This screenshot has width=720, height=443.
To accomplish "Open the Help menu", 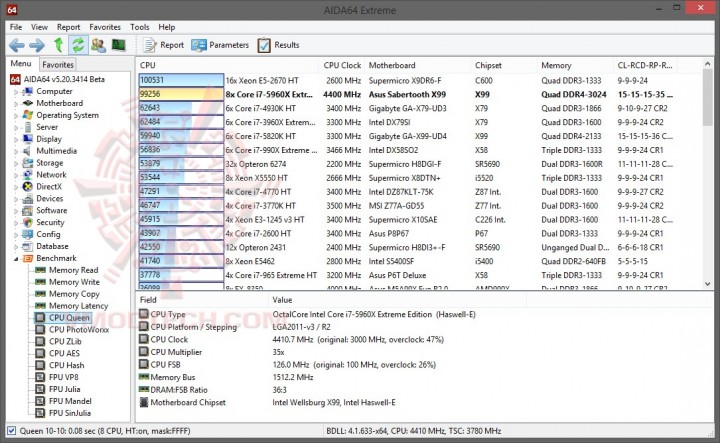I will [x=167, y=27].
